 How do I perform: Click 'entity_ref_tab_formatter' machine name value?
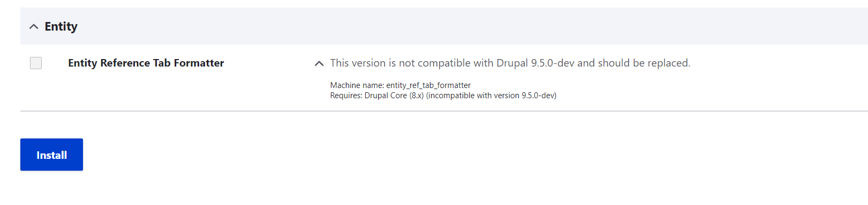428,85
